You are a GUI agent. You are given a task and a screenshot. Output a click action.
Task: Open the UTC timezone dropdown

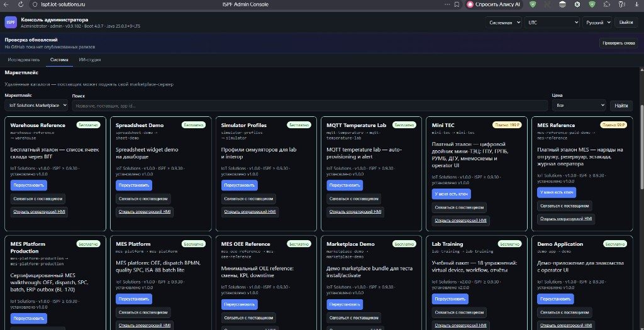click(x=552, y=23)
